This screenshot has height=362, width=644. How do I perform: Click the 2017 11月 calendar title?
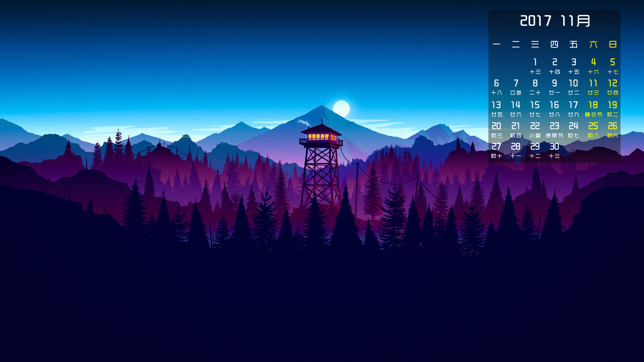tap(554, 21)
